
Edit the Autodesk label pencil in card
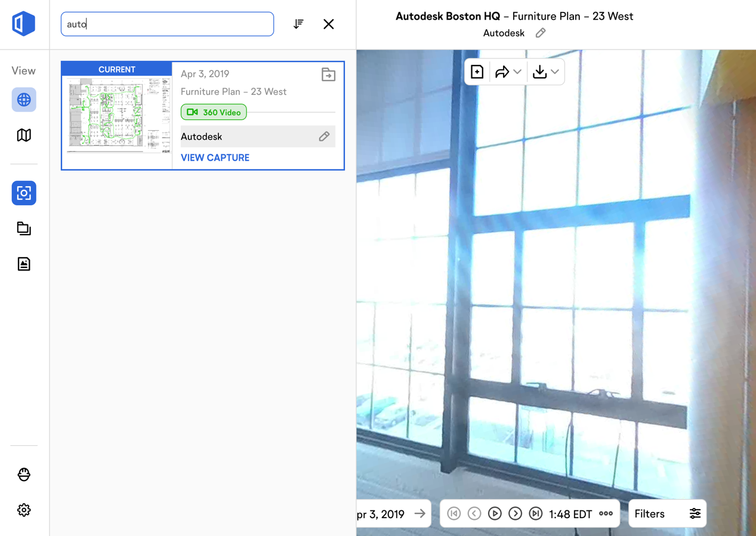click(x=324, y=137)
